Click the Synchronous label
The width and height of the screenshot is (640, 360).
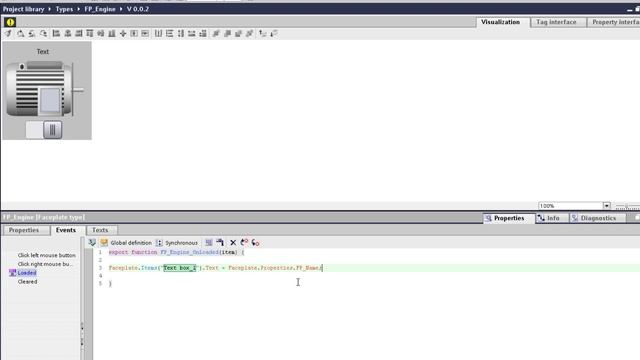click(x=181, y=243)
